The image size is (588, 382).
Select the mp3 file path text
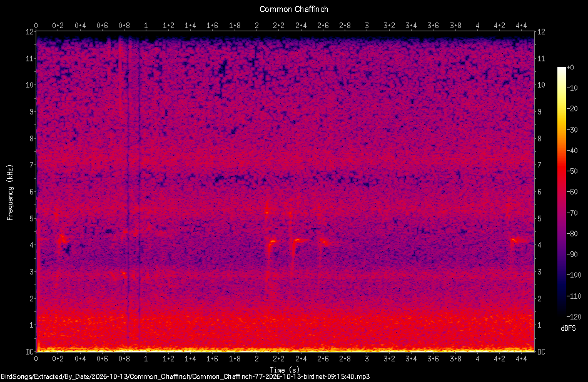click(x=185, y=377)
